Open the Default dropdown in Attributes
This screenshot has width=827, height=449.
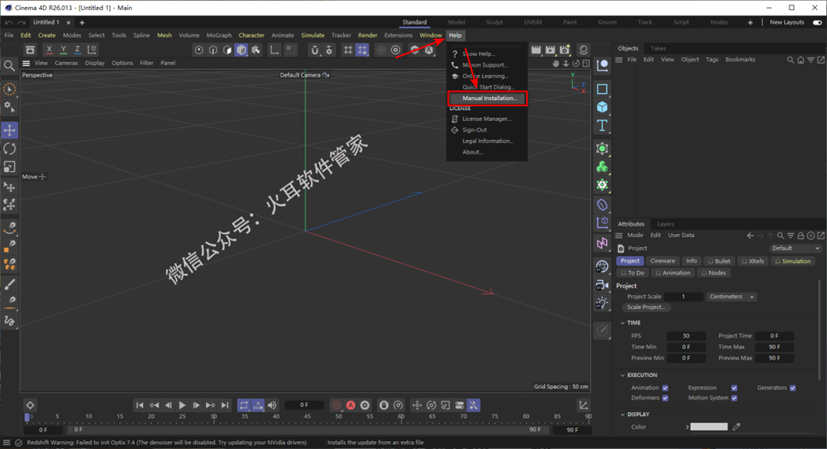coord(795,249)
